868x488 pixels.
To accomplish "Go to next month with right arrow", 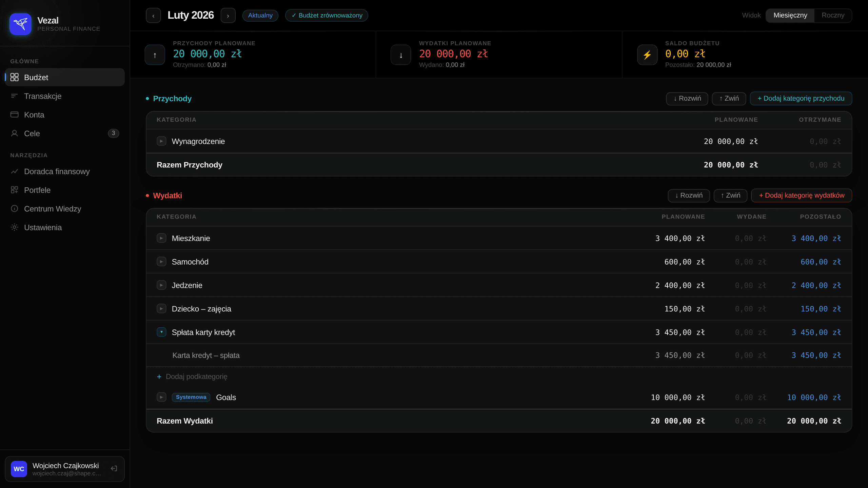I will [228, 16].
